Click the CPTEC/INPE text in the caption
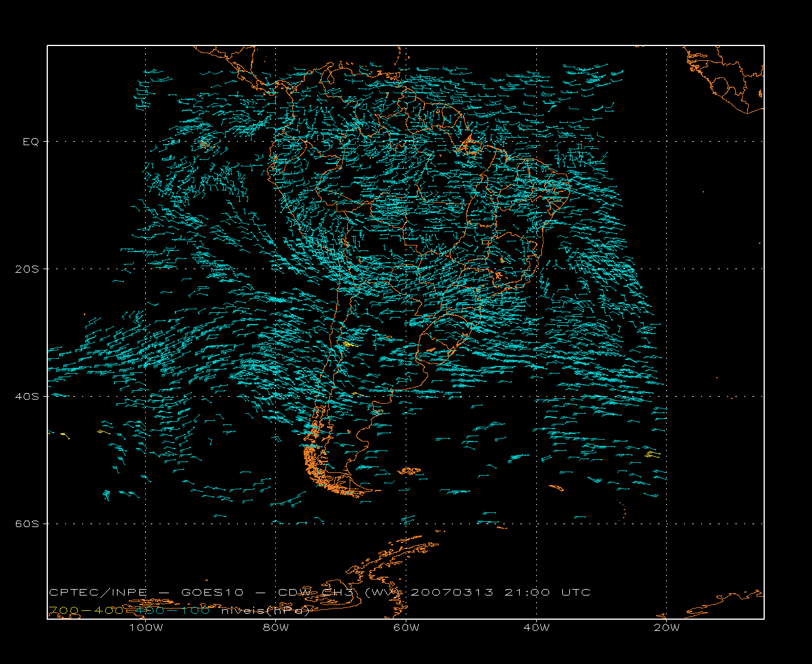 pyautogui.click(x=98, y=592)
